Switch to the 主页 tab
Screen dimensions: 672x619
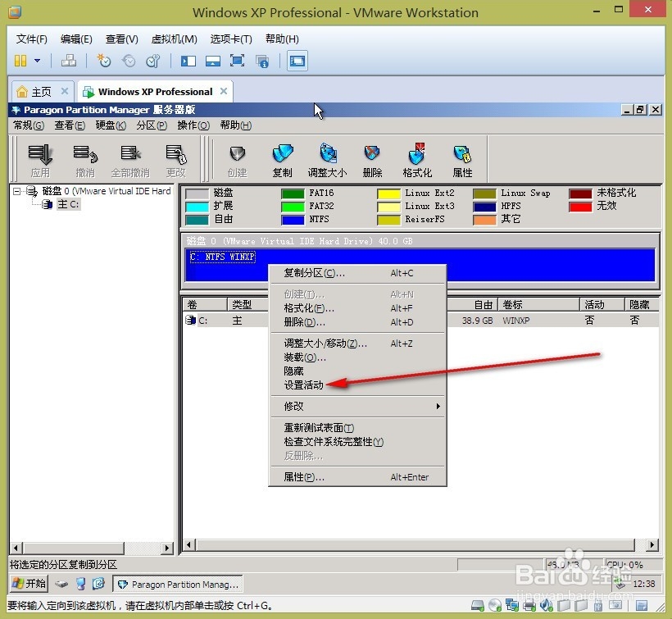pyautogui.click(x=41, y=92)
